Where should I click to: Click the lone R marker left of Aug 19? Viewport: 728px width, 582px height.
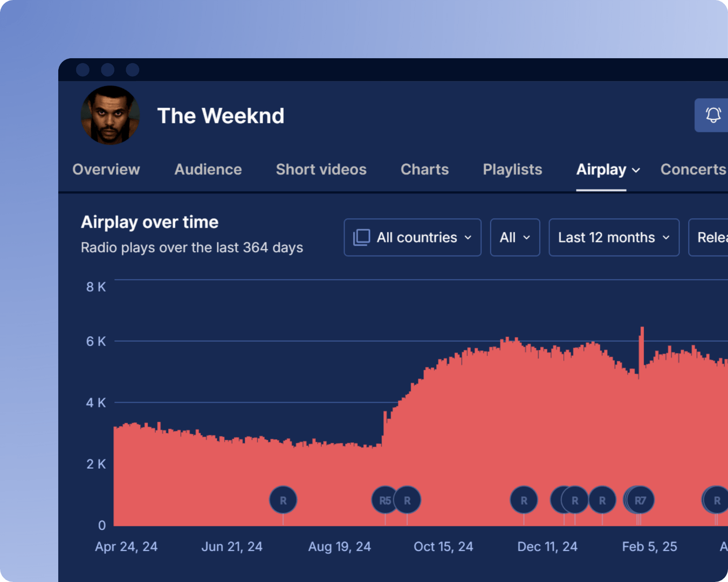coord(283,500)
